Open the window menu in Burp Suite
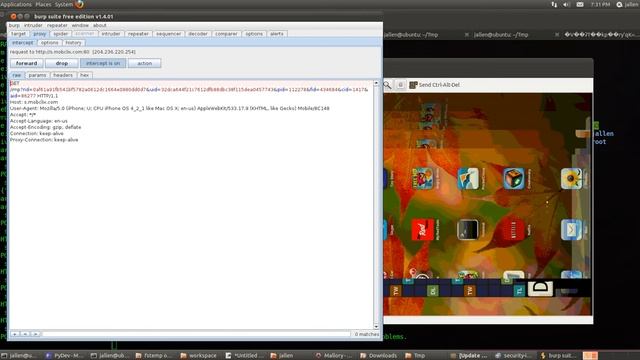Screen dimensions: 640x360 pyautogui.click(x=80, y=25)
